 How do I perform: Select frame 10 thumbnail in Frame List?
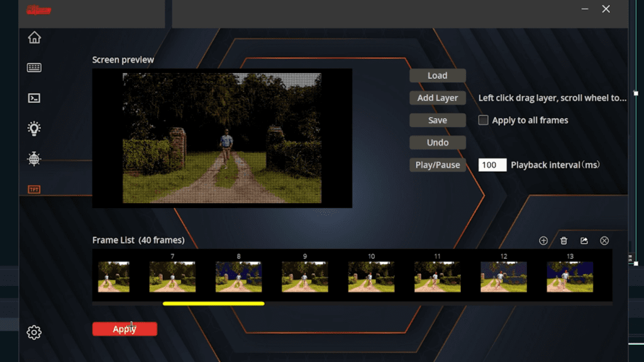tap(371, 277)
